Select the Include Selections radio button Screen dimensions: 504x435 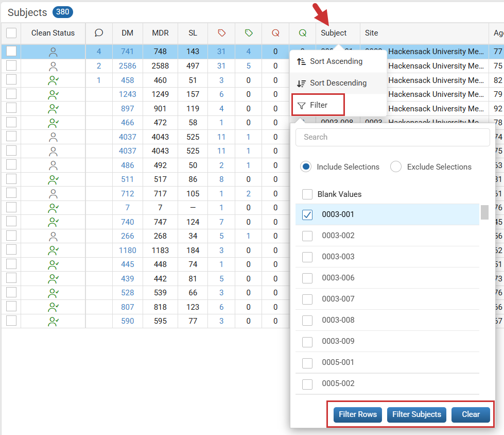306,166
